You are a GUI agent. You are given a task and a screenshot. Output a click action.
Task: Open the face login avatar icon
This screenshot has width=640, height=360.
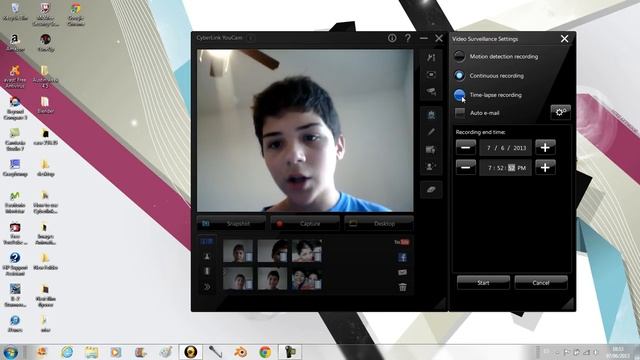click(431, 115)
